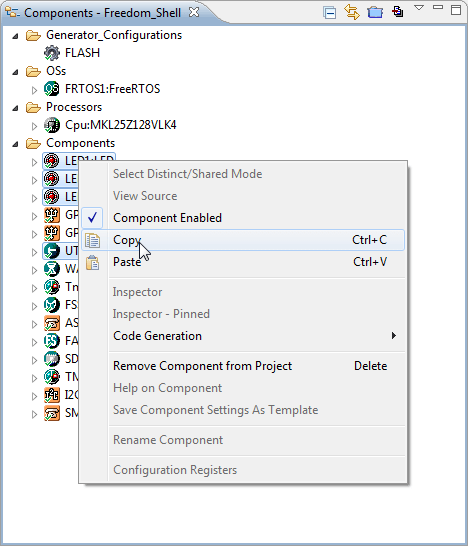The height and width of the screenshot is (546, 468).
Task: Select Remove Component from Project
Action: [x=243, y=366]
